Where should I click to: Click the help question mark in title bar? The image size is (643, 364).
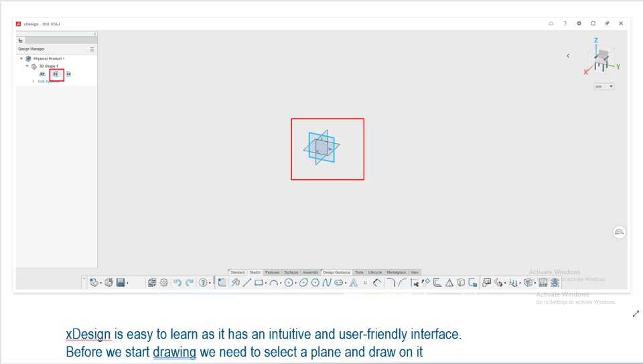565,23
